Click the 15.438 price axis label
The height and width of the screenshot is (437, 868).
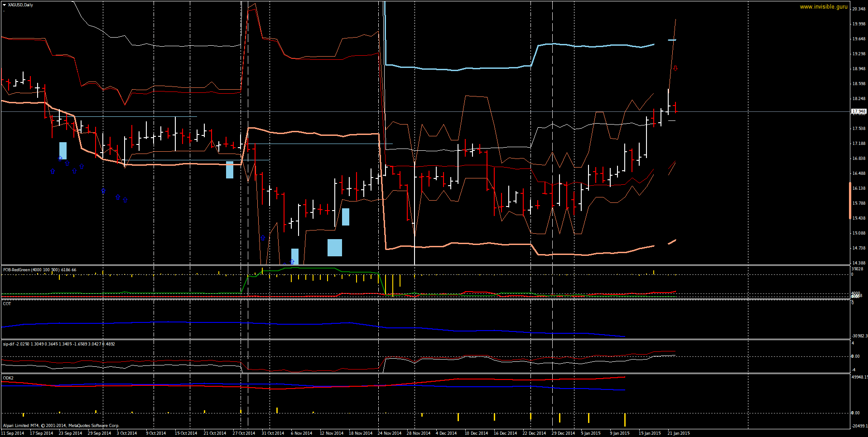point(859,218)
